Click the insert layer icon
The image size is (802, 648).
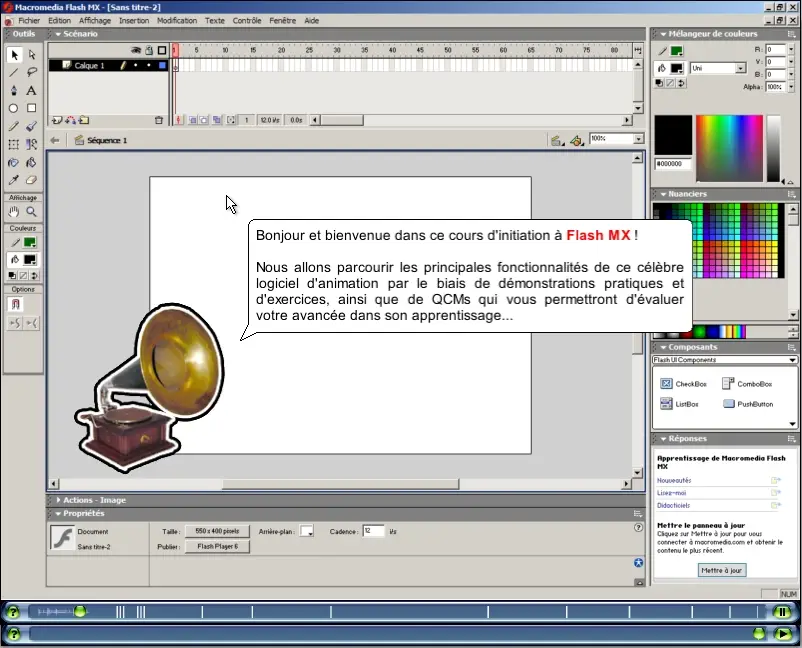[57, 120]
